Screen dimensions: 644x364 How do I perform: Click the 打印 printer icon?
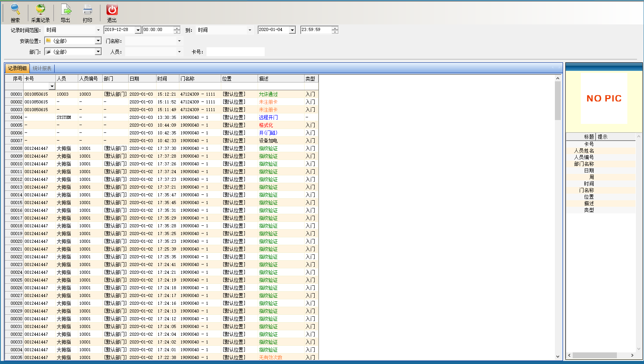pos(88,10)
